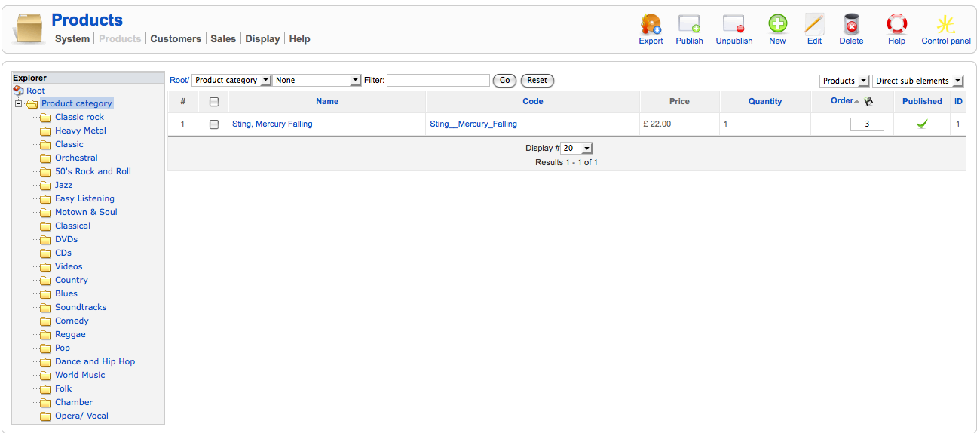Click the Products box logo icon
The height and width of the screenshot is (433, 980).
point(29,29)
